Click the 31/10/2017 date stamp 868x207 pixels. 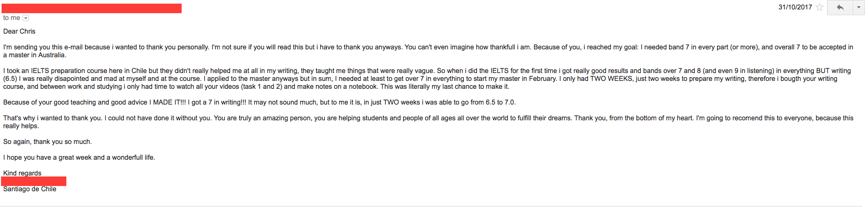[795, 7]
